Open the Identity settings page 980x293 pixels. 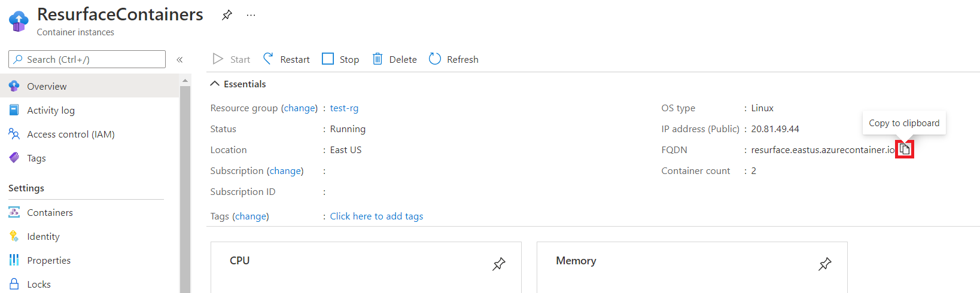(90, 236)
